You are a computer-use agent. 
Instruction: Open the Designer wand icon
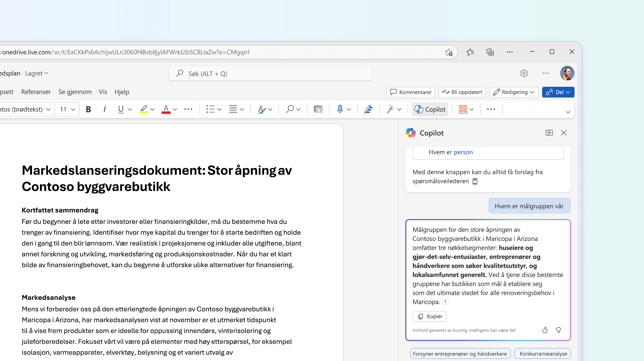coord(390,109)
